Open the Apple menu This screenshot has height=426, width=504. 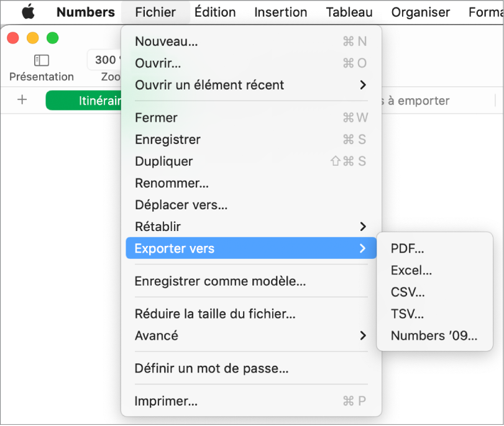(x=28, y=12)
